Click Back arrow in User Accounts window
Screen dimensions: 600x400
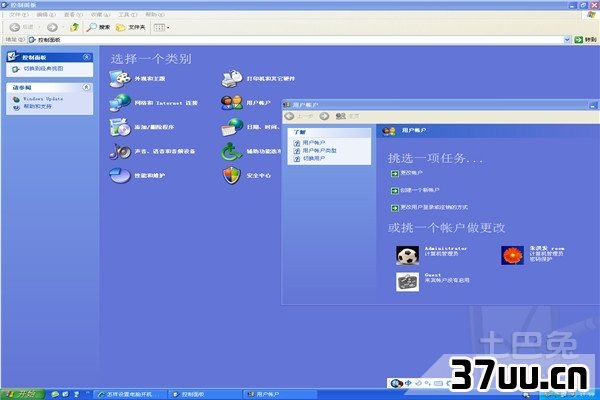(x=289, y=116)
